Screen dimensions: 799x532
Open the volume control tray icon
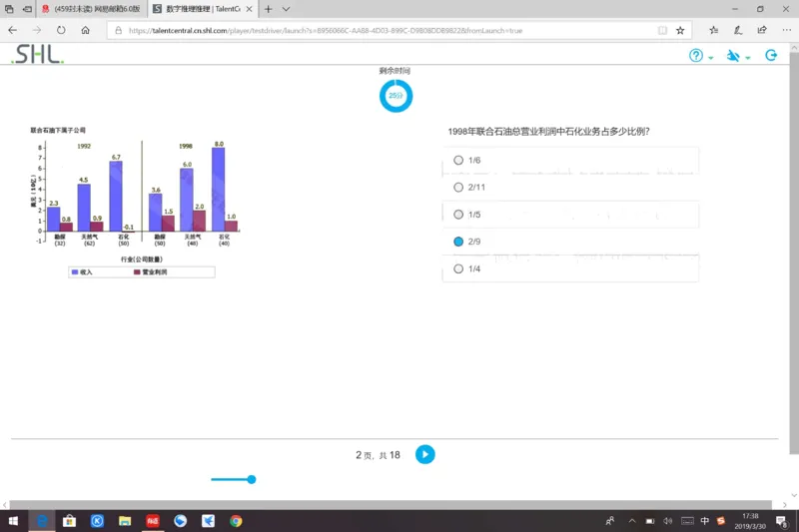668,521
